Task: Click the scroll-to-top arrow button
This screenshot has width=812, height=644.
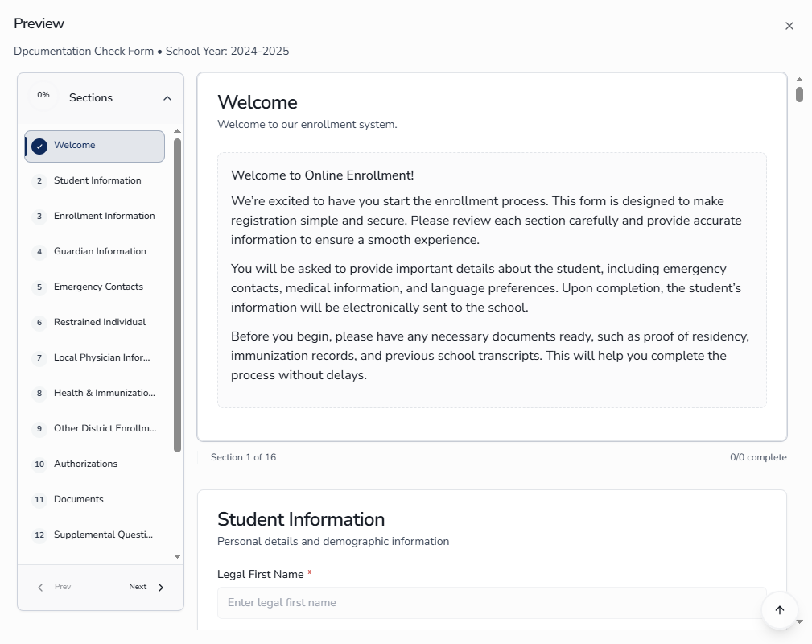Action: pyautogui.click(x=779, y=610)
